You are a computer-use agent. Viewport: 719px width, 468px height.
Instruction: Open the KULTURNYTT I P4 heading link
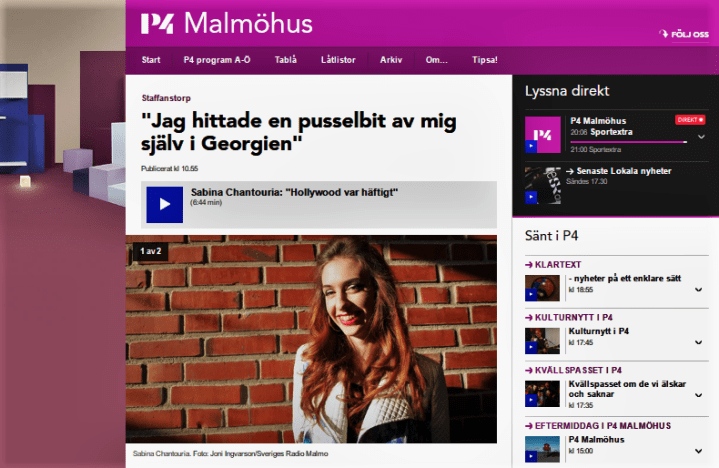click(x=569, y=317)
